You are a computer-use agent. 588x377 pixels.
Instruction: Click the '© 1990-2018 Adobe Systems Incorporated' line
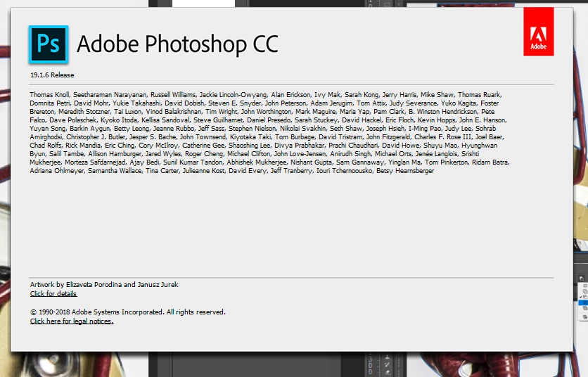(x=127, y=312)
